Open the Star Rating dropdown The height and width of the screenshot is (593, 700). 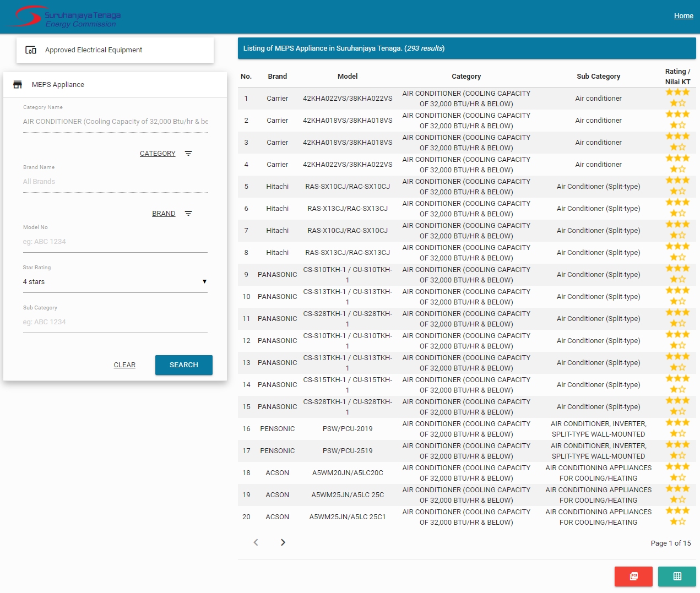[x=115, y=282]
